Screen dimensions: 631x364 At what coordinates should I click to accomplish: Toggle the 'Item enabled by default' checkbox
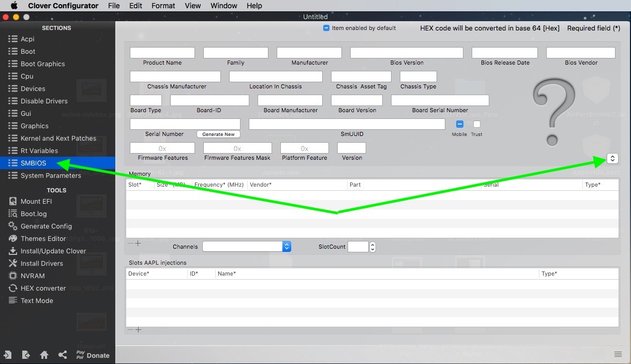click(x=326, y=28)
